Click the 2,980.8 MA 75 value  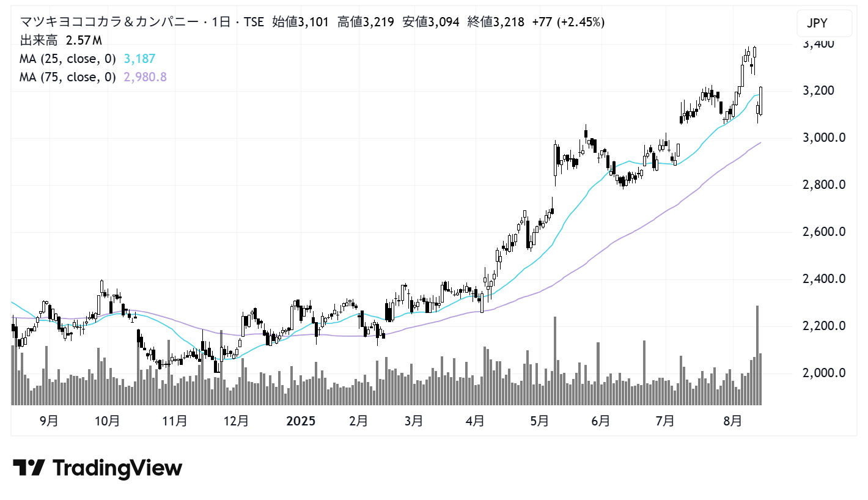145,77
